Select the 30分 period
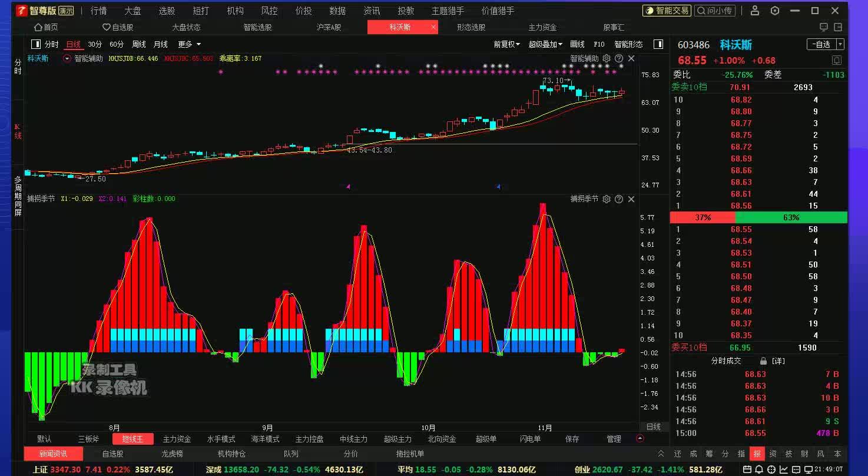 pos(95,44)
